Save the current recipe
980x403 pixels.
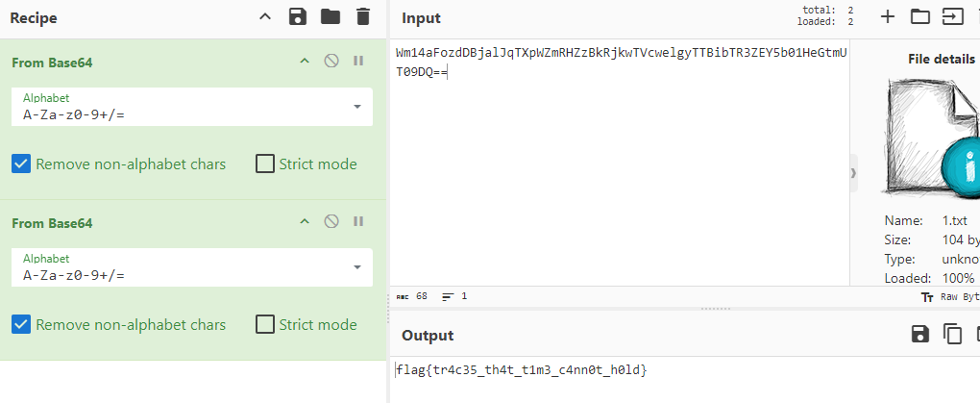click(298, 16)
